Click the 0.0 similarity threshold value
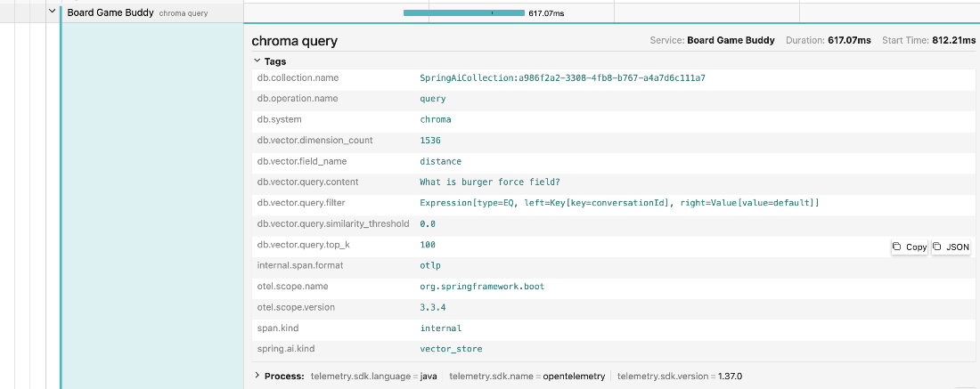Viewport: 980px width, 389px height. [428, 223]
